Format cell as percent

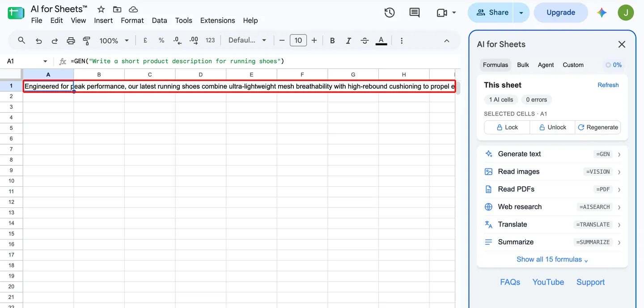pyautogui.click(x=161, y=40)
